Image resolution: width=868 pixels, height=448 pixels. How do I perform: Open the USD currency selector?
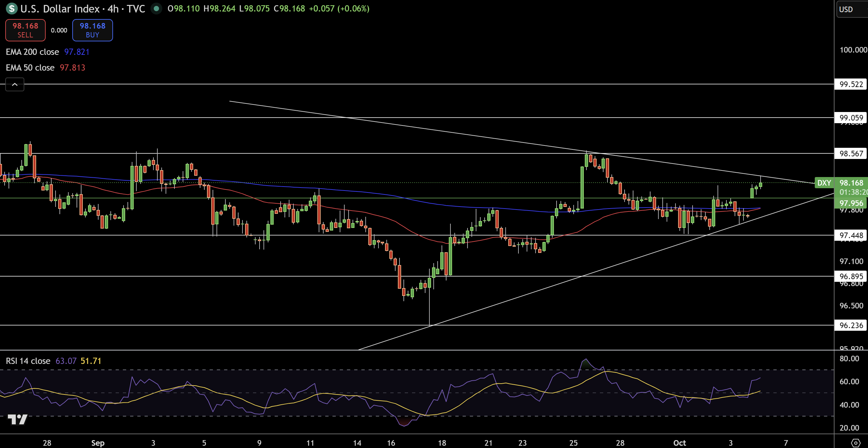tap(852, 10)
